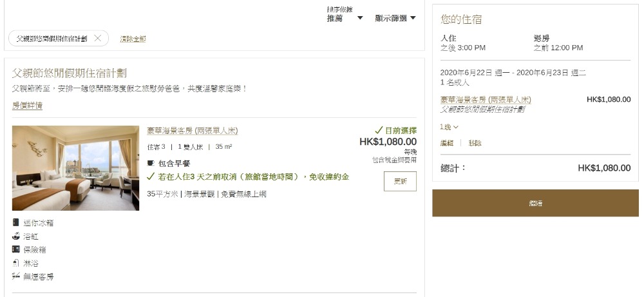The height and width of the screenshot is (297, 644).
Task: Click the safe (保險箱) amenity icon
Action: coord(16,249)
